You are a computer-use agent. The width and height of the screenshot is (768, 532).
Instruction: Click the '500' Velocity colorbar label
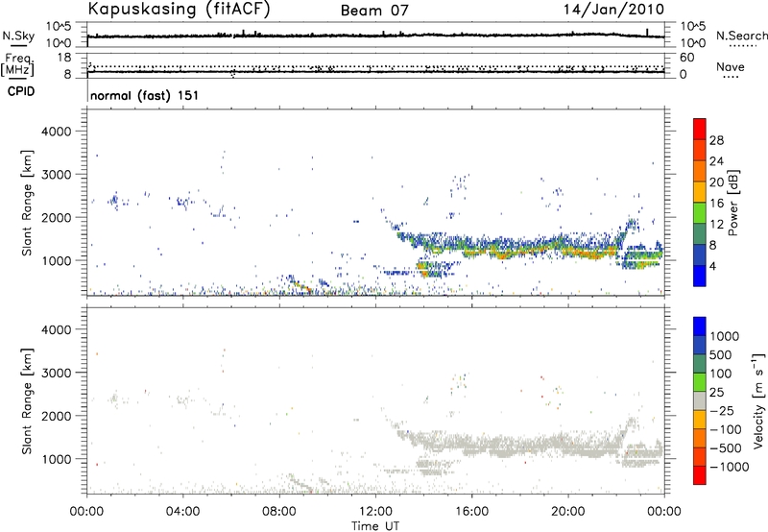721,355
